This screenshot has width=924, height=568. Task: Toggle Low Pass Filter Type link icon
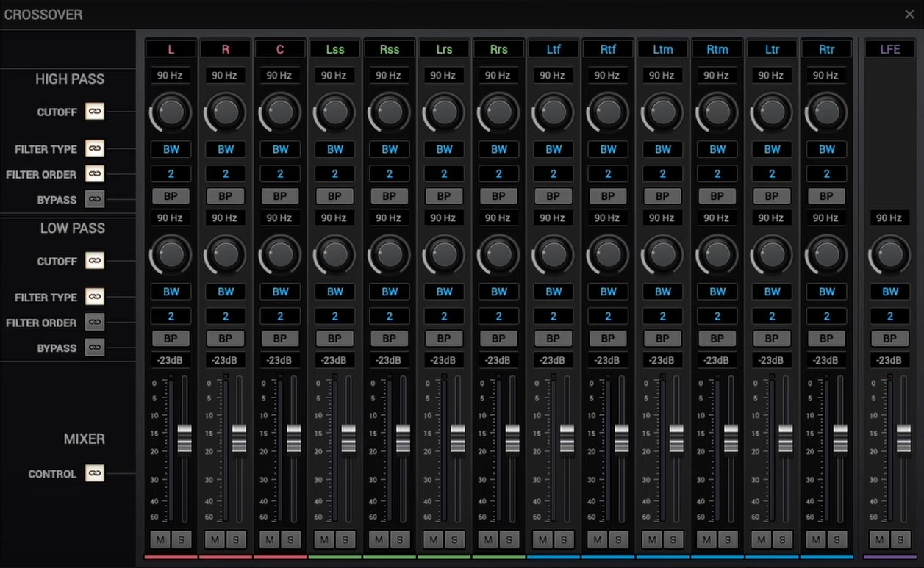94,297
